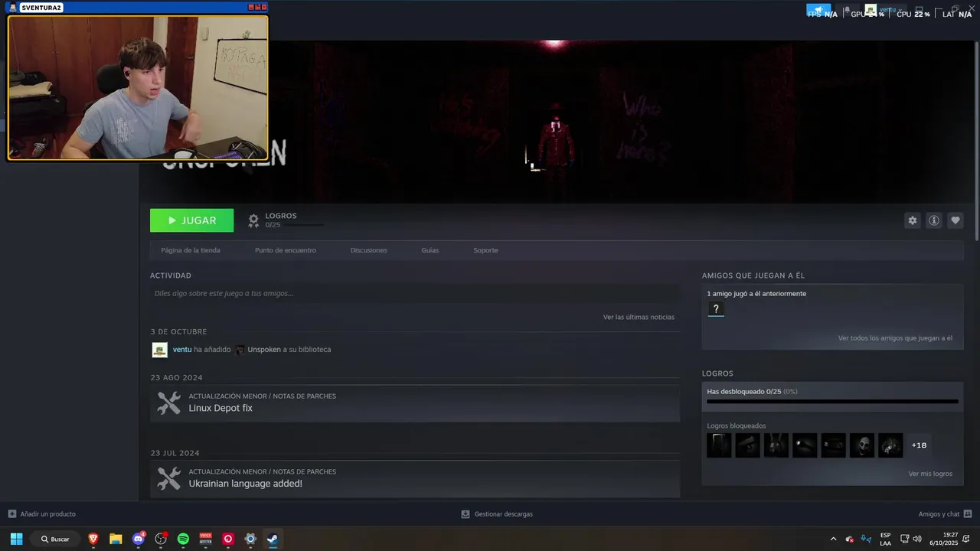Open Steam notifications bell icon

pyautogui.click(x=846, y=10)
